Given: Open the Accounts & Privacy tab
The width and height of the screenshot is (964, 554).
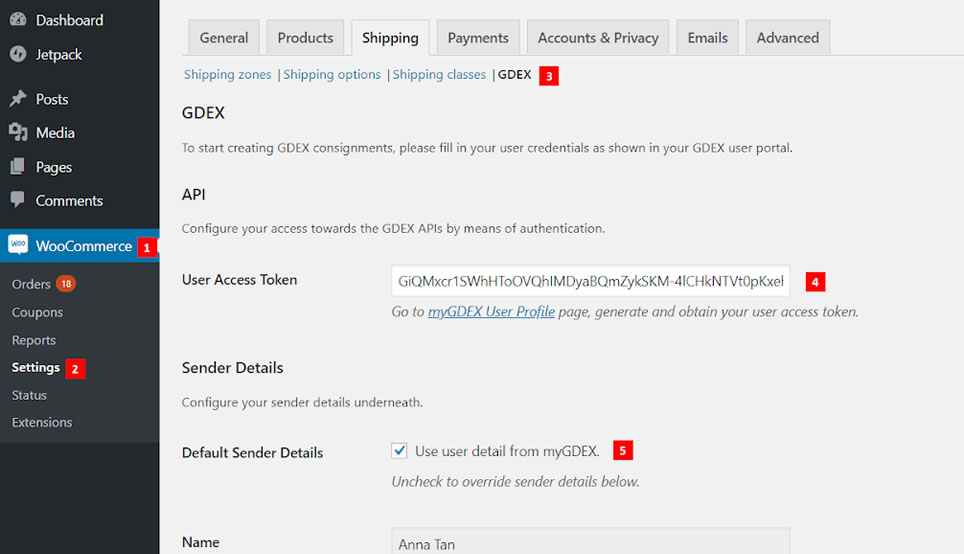Looking at the screenshot, I should tap(598, 38).
